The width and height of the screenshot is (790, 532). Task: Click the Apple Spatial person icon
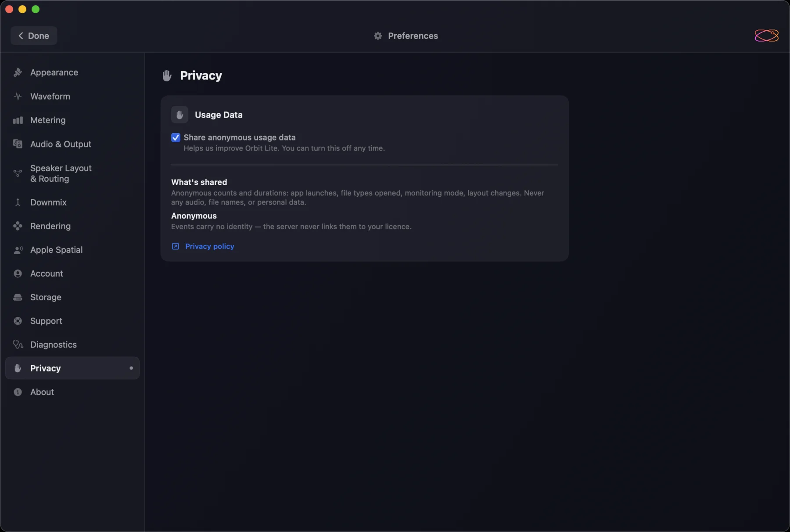18,250
